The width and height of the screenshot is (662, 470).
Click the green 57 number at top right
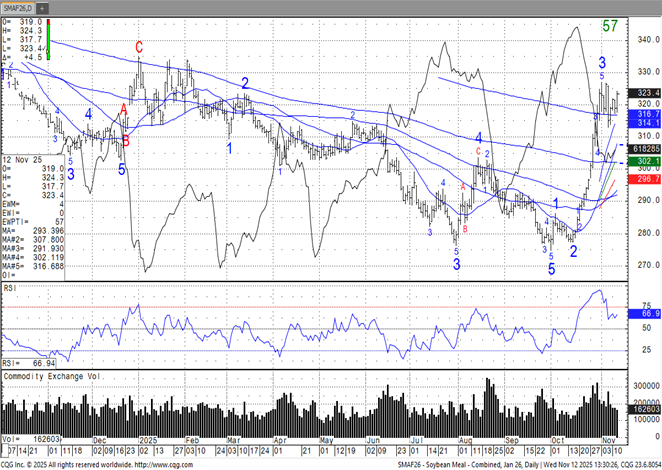tap(609, 25)
